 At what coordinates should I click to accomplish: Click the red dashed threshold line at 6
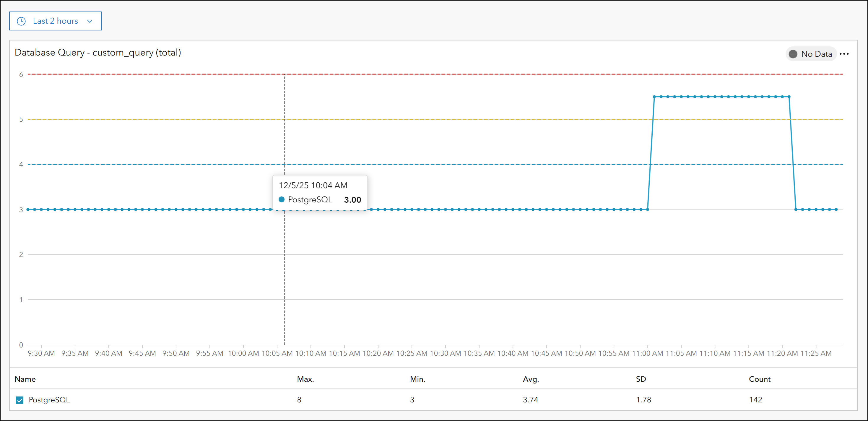click(x=438, y=74)
